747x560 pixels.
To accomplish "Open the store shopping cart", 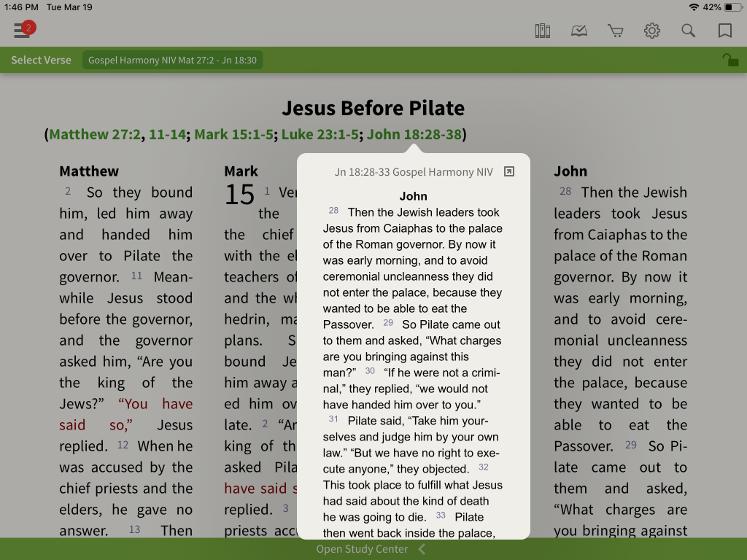I will pyautogui.click(x=615, y=31).
